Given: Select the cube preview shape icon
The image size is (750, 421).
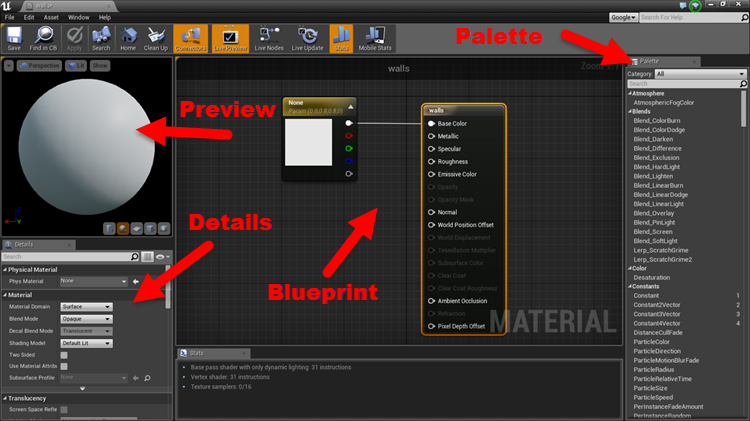Looking at the screenshot, I should (150, 229).
